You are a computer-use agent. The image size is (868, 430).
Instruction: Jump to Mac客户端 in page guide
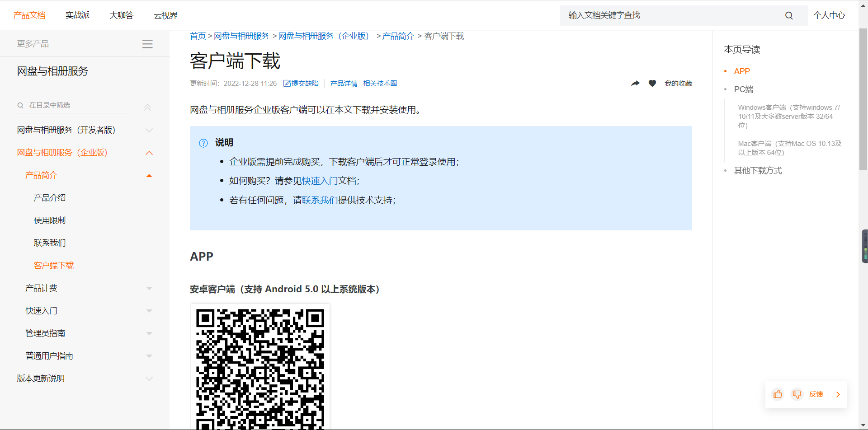pos(790,148)
